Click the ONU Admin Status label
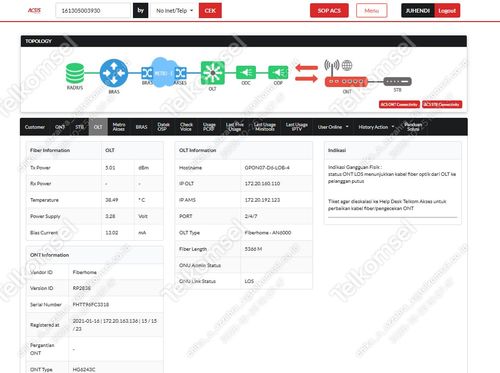The image size is (500, 373). pos(200,265)
